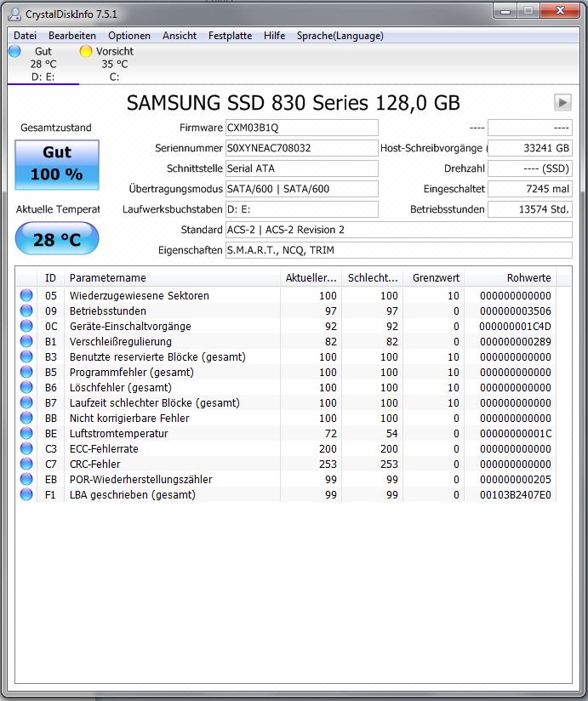This screenshot has width=588, height=701.
Task: Open the Sprache(Language) menu
Action: point(340,36)
